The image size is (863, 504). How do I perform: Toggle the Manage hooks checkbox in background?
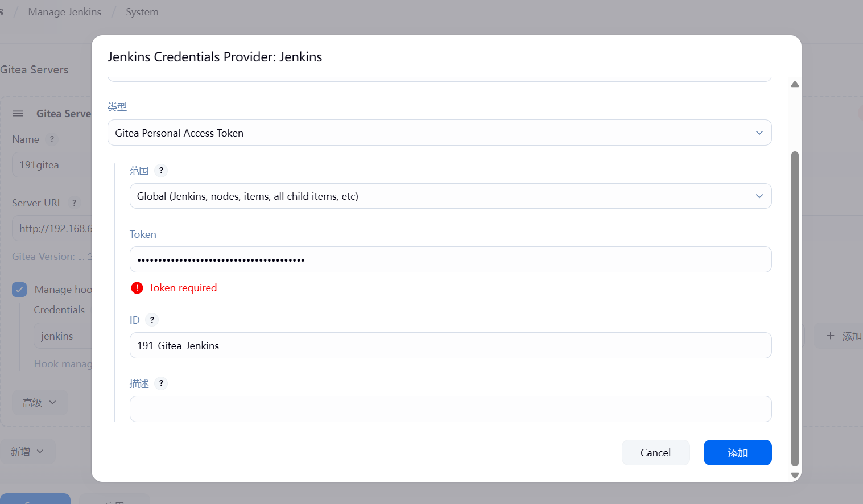coord(19,290)
